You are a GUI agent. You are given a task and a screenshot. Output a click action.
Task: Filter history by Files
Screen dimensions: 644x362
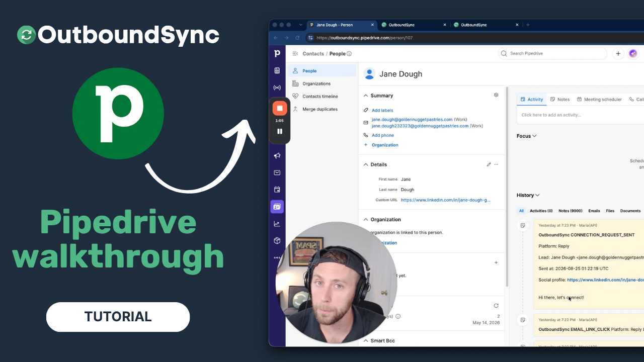click(610, 211)
